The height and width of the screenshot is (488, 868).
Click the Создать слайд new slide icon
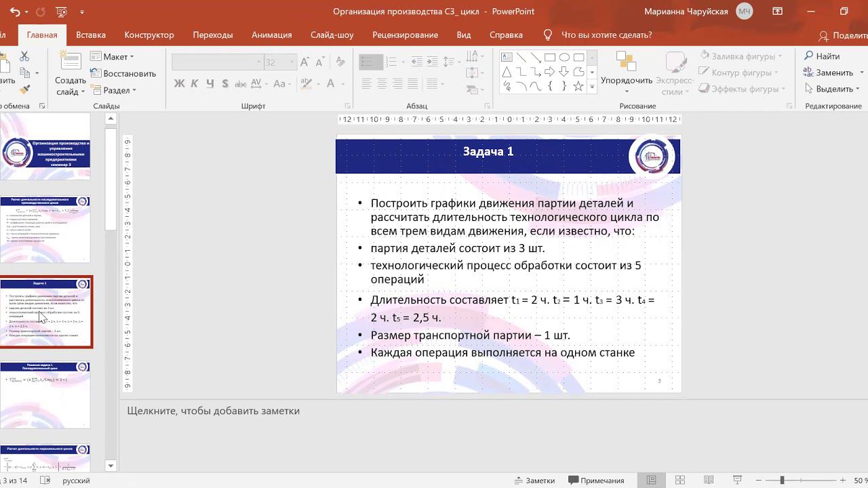click(x=71, y=61)
